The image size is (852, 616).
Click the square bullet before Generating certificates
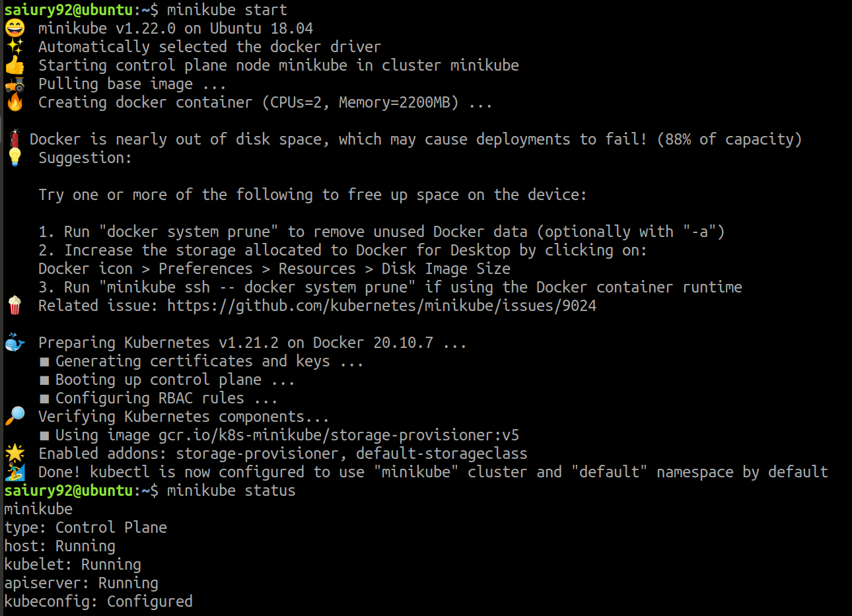tap(44, 362)
